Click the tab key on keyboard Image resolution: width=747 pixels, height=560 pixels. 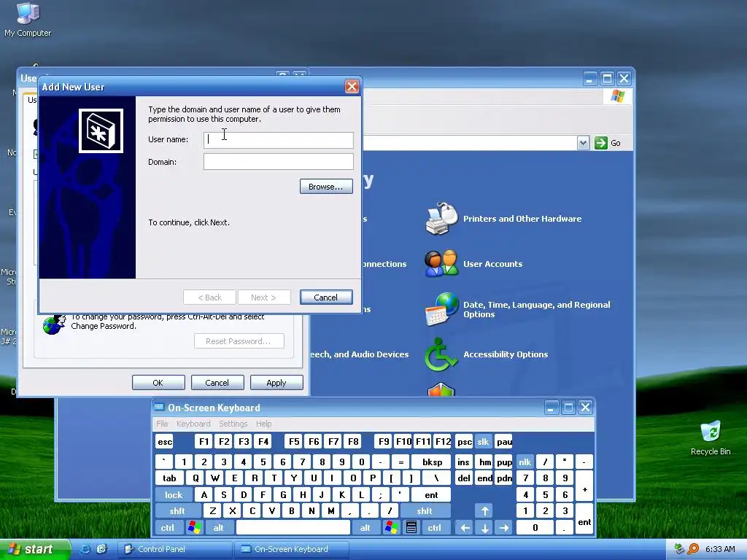pyautogui.click(x=169, y=478)
